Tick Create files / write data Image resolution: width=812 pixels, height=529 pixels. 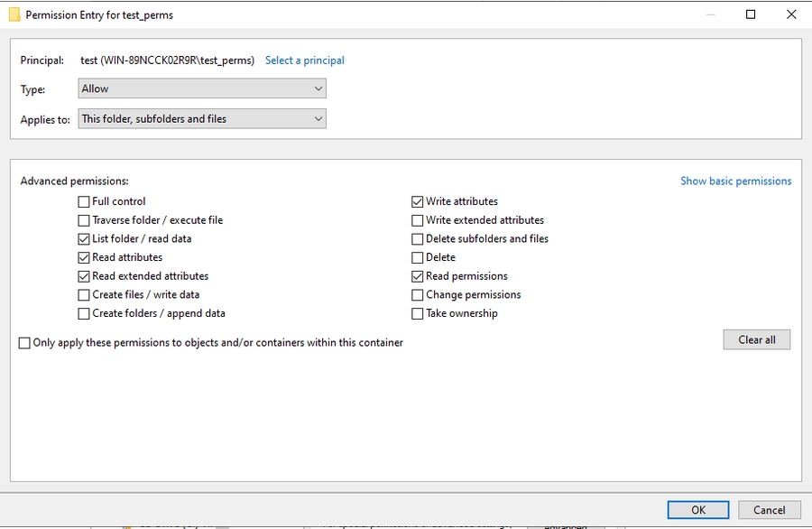pyautogui.click(x=84, y=295)
